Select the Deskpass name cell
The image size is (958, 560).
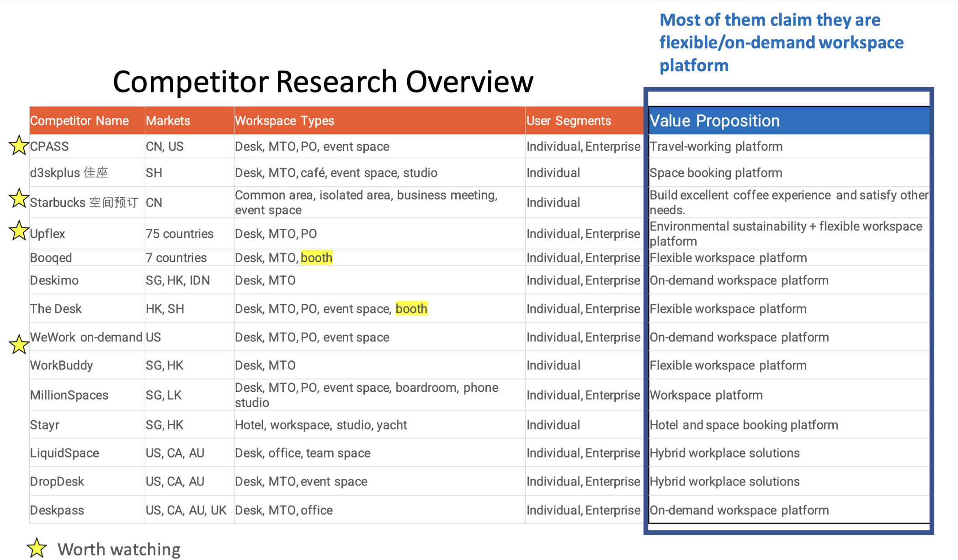click(57, 510)
